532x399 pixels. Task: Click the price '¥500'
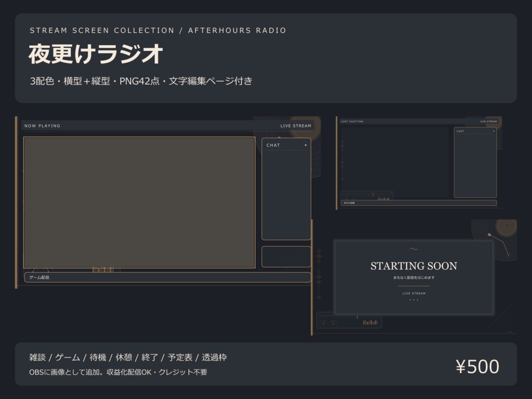click(x=477, y=367)
